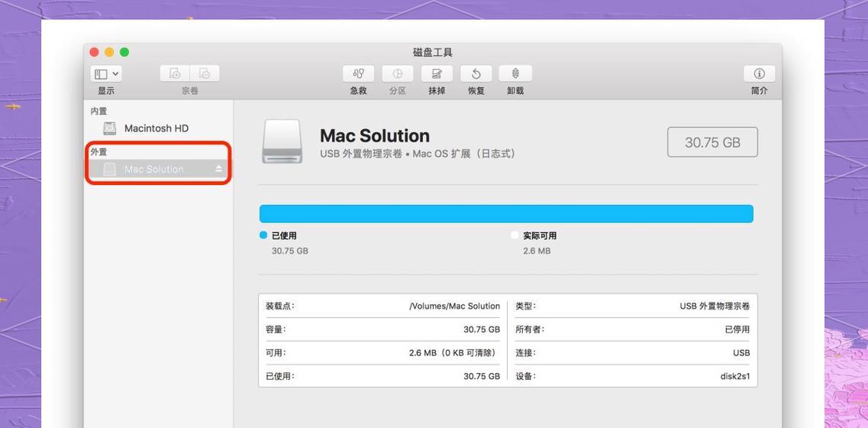
Task: Click the '2.6 MB（0 KB 可清除）' value
Action: point(454,352)
